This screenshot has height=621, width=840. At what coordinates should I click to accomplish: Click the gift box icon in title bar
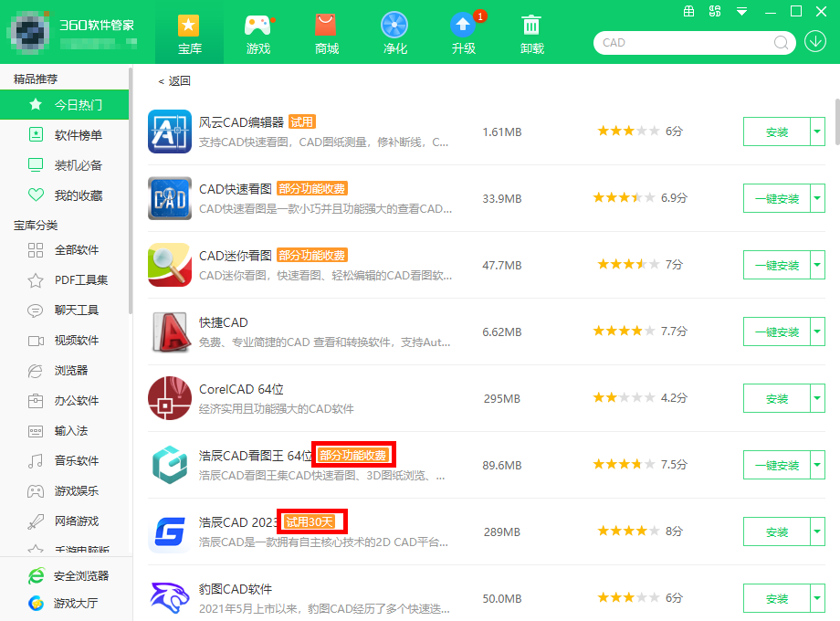pyautogui.click(x=689, y=11)
